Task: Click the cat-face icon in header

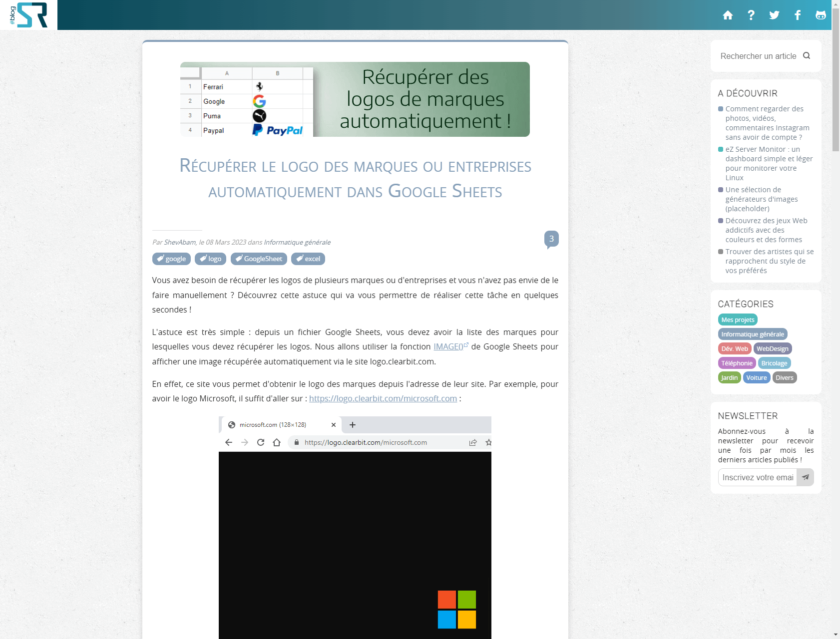Action: (821, 15)
